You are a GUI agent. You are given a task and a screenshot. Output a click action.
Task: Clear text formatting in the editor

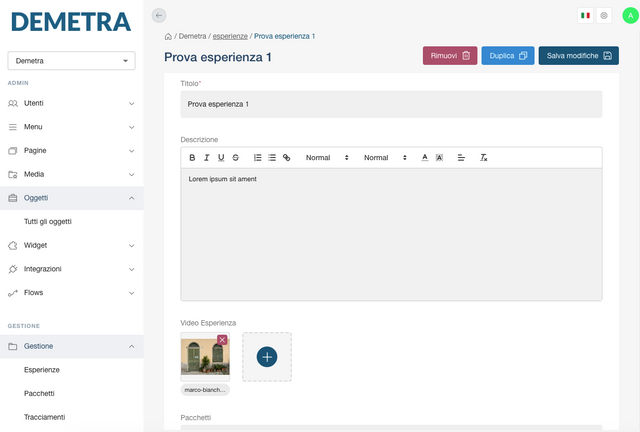[x=484, y=158]
